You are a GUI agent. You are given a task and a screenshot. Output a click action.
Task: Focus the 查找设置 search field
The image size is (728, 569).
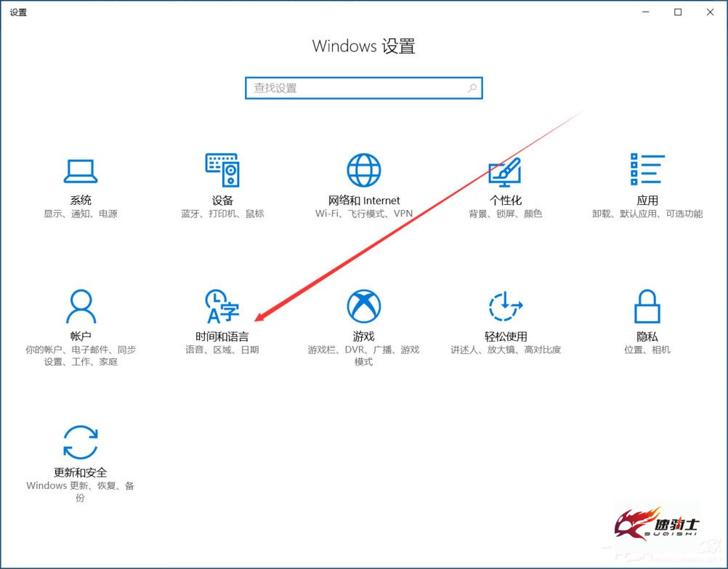[364, 88]
